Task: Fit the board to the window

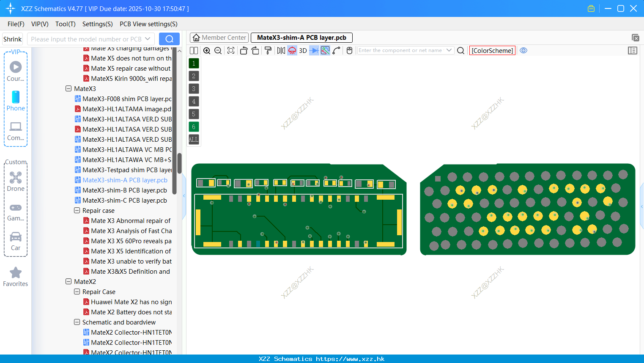Action: (x=231, y=50)
